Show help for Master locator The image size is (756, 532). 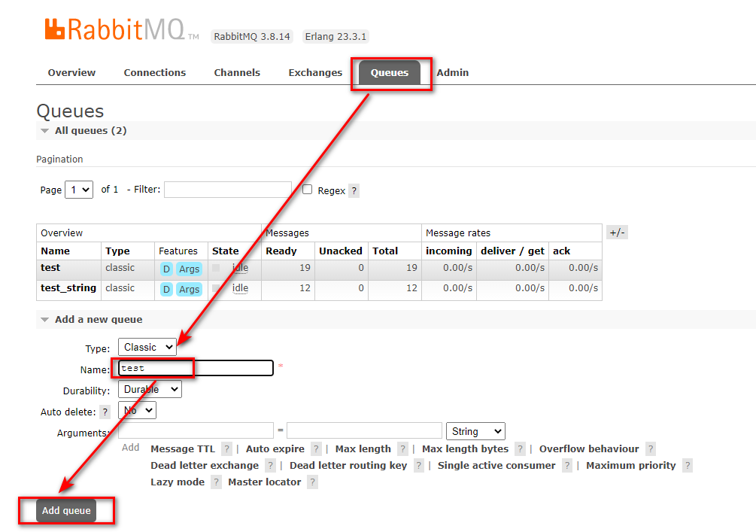(312, 482)
